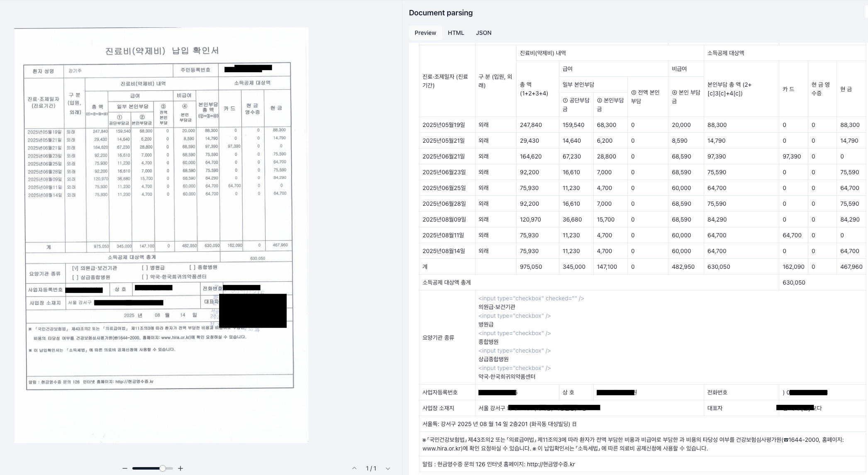
Task: Click the zoom out minus icon
Action: pos(124,468)
